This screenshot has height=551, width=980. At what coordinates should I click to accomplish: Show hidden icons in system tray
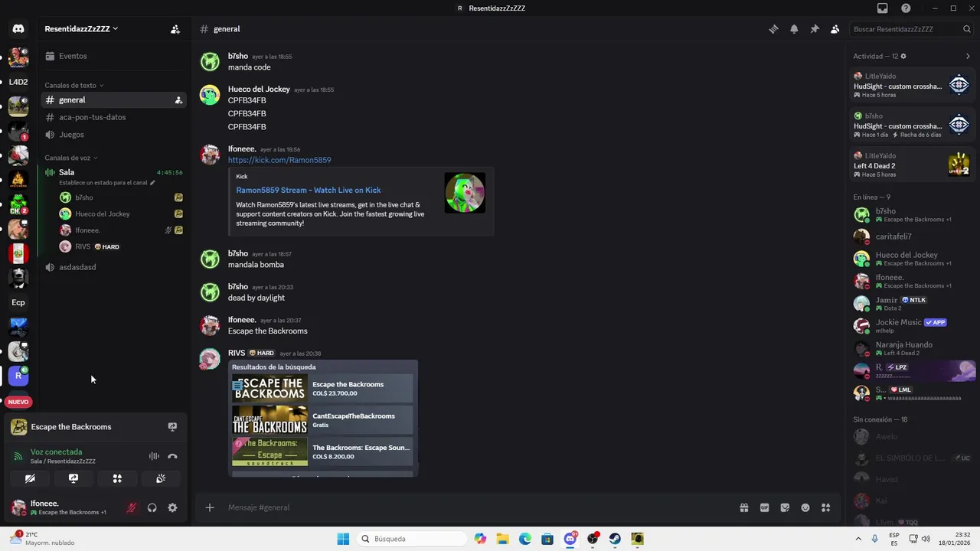(858, 539)
